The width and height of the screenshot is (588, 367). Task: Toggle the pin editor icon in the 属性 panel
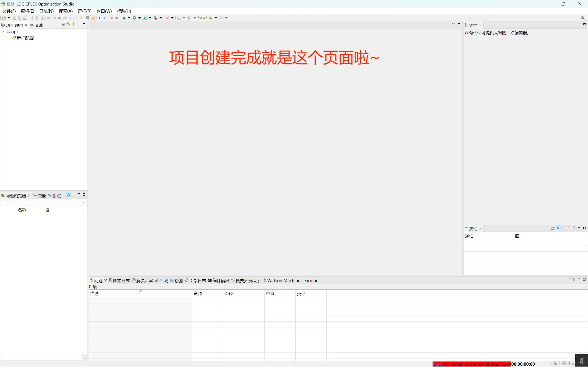click(x=553, y=228)
